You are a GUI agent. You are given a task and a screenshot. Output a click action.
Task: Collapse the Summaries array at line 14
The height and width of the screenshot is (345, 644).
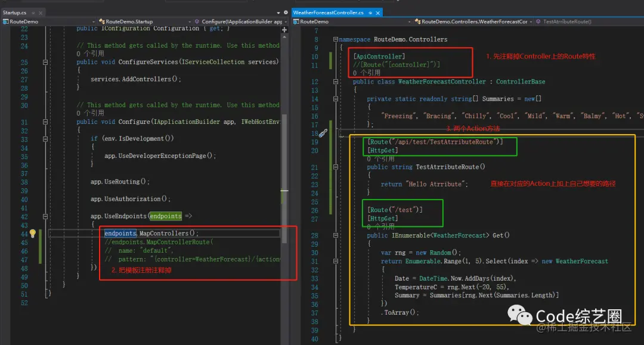336,99
